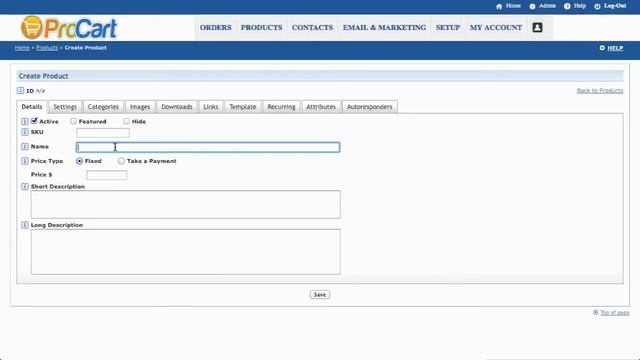Click the Help question mark icon in top bar

567,7
